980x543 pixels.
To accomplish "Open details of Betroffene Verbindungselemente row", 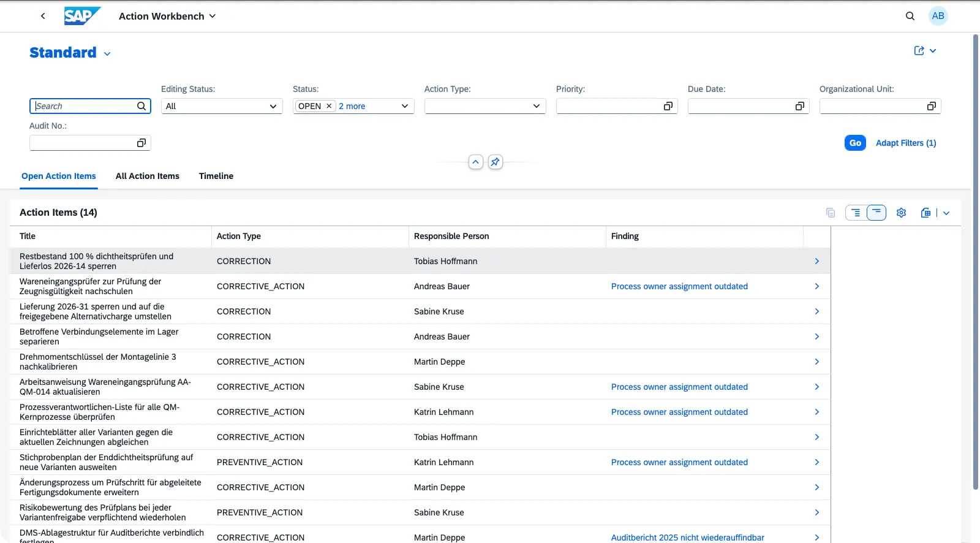I will tap(817, 336).
